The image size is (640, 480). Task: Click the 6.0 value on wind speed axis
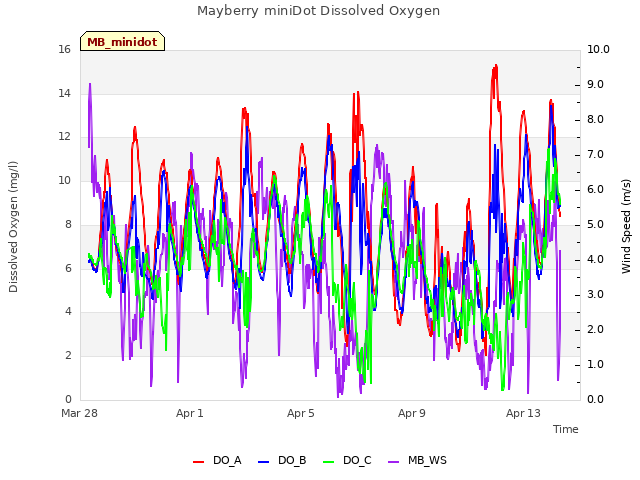coord(596,190)
